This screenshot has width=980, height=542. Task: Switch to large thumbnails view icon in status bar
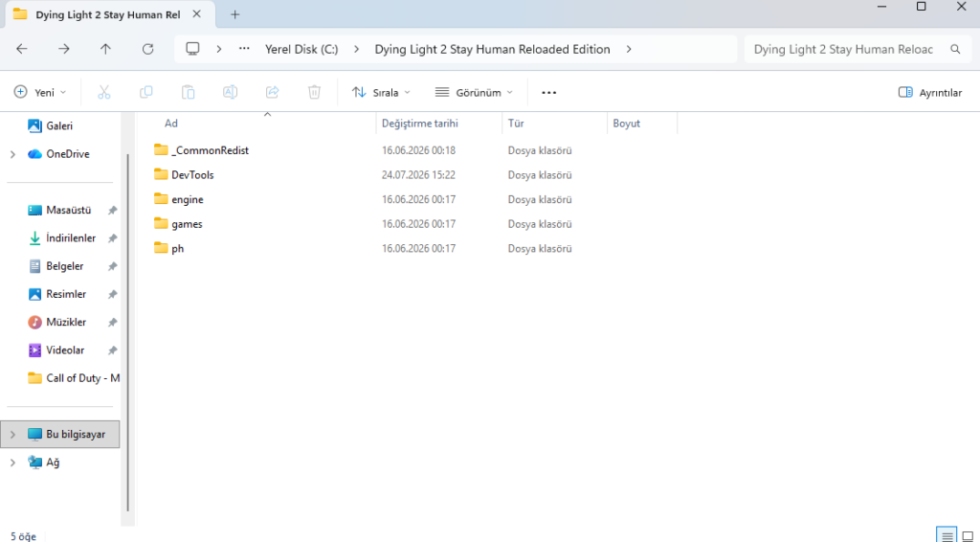tap(969, 535)
